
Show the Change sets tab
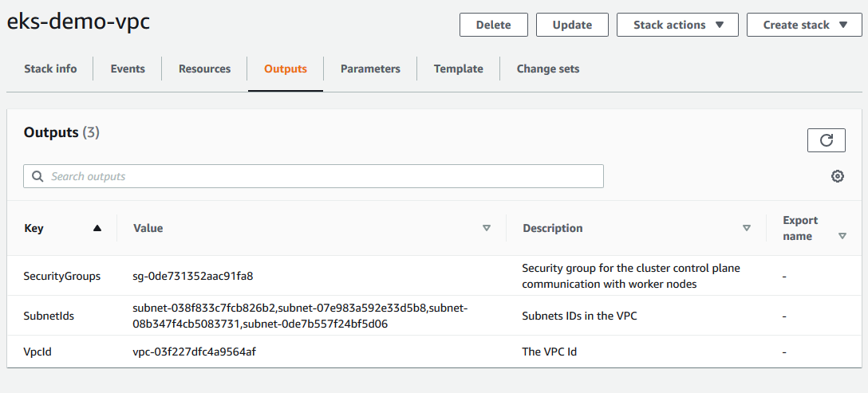[x=548, y=69]
